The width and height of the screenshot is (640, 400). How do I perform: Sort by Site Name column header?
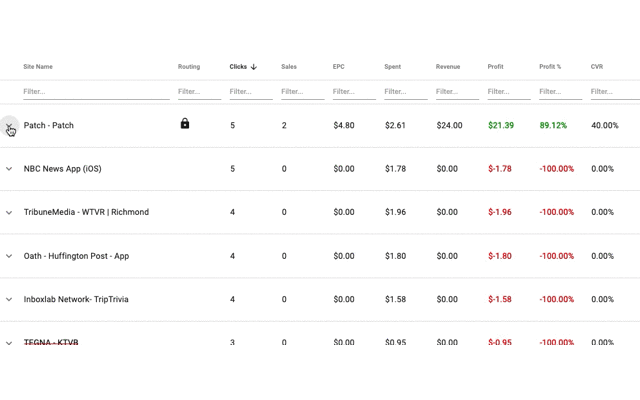38,67
